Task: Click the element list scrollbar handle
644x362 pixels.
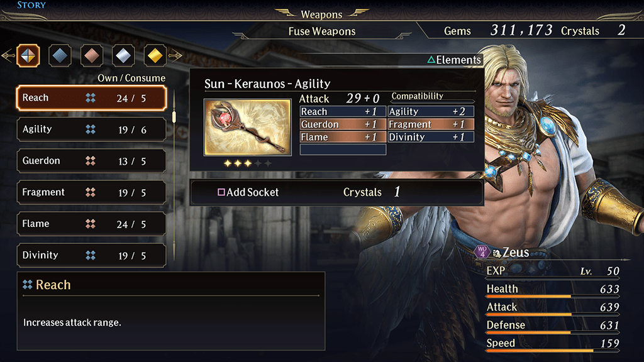Action: pos(174,116)
